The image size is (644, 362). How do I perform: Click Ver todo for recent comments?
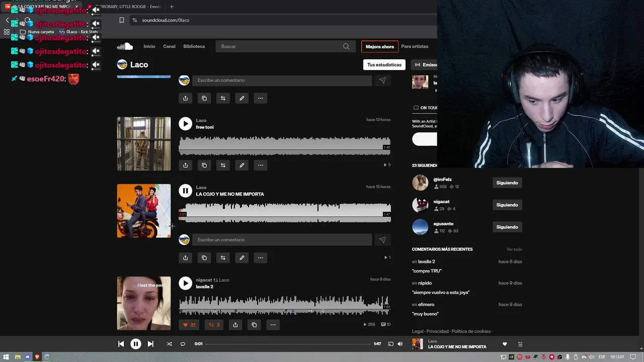coord(514,249)
